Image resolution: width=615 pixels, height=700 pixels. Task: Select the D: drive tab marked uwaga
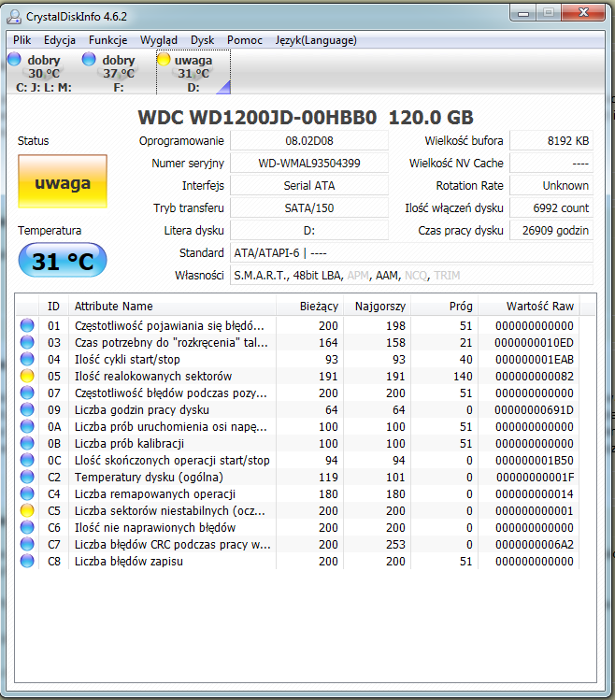pos(193,72)
